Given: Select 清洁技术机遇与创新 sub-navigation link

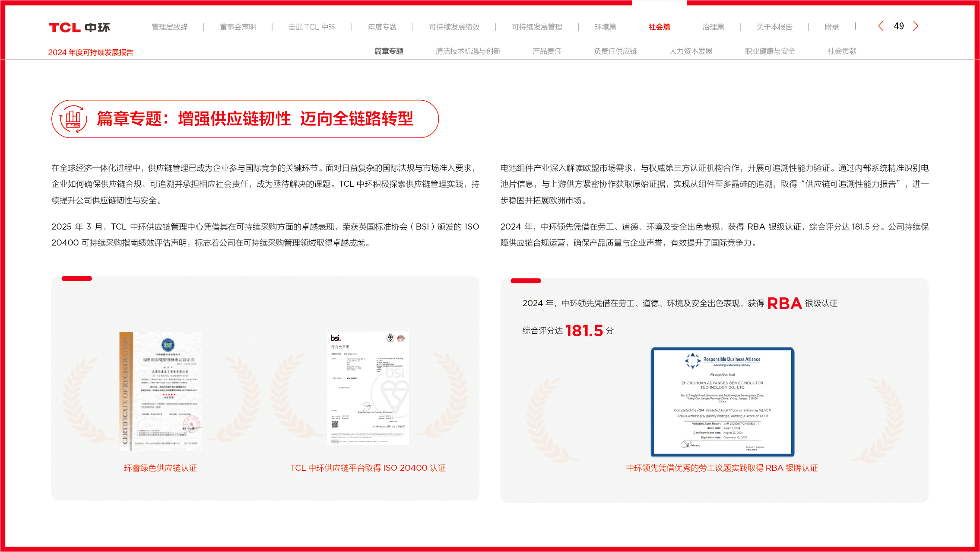Looking at the screenshot, I should click(467, 51).
